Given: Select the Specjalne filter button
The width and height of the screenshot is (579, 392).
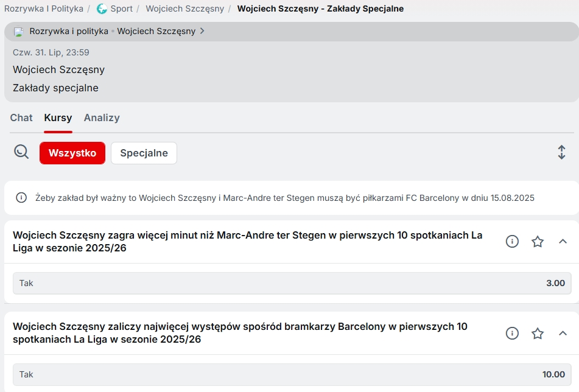Looking at the screenshot, I should [x=144, y=153].
